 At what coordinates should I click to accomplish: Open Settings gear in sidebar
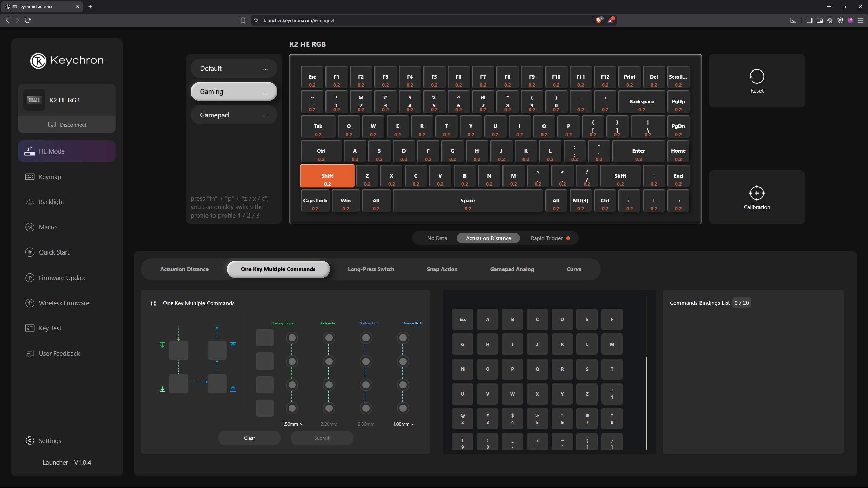tap(30, 440)
